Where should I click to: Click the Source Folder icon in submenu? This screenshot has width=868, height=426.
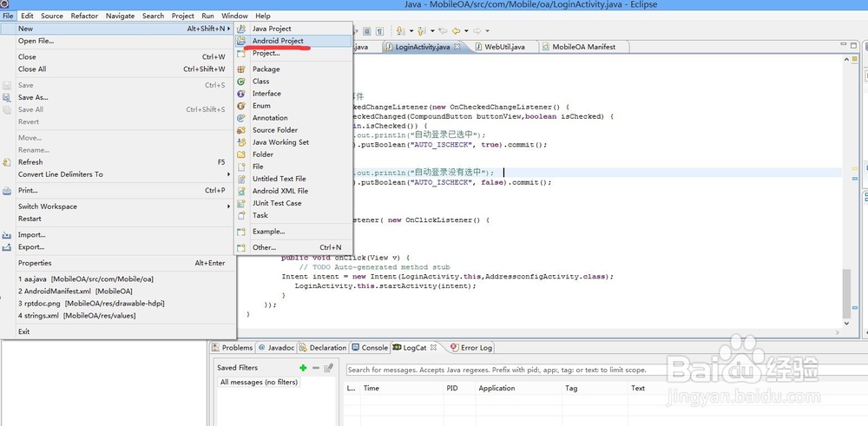click(241, 130)
